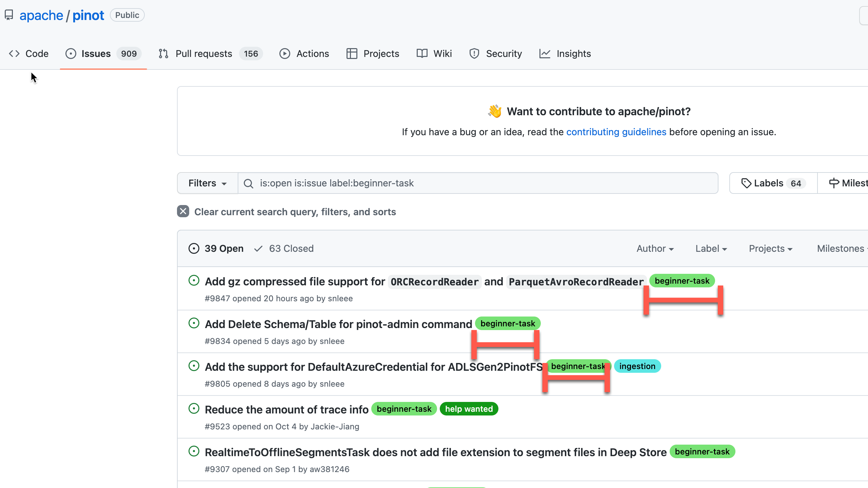Click the shield icon for the Security tab
The height and width of the screenshot is (488, 868).
474,54
